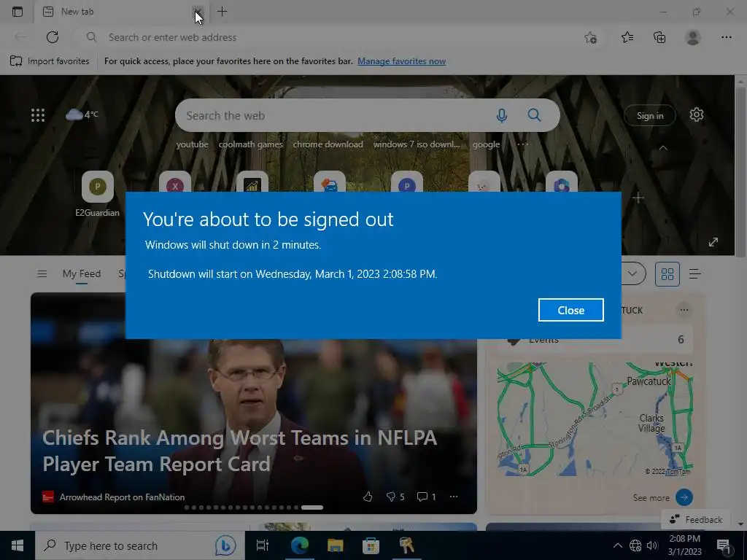The image size is (747, 560).
Task: Like the Chiefs article
Action: [x=368, y=497]
